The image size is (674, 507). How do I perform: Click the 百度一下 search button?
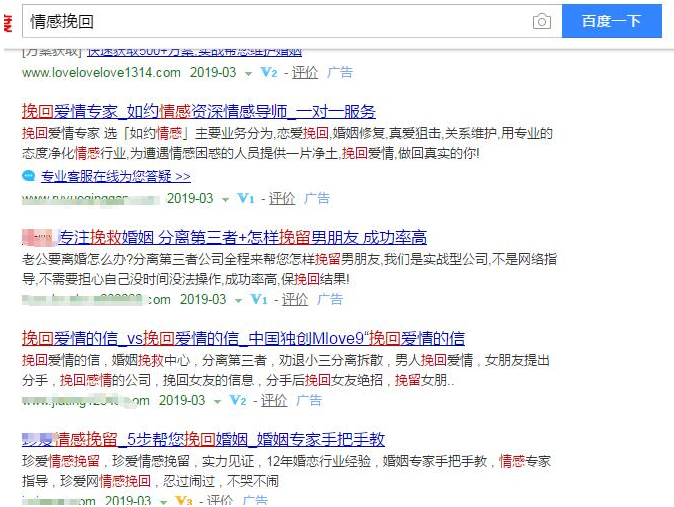pos(612,21)
